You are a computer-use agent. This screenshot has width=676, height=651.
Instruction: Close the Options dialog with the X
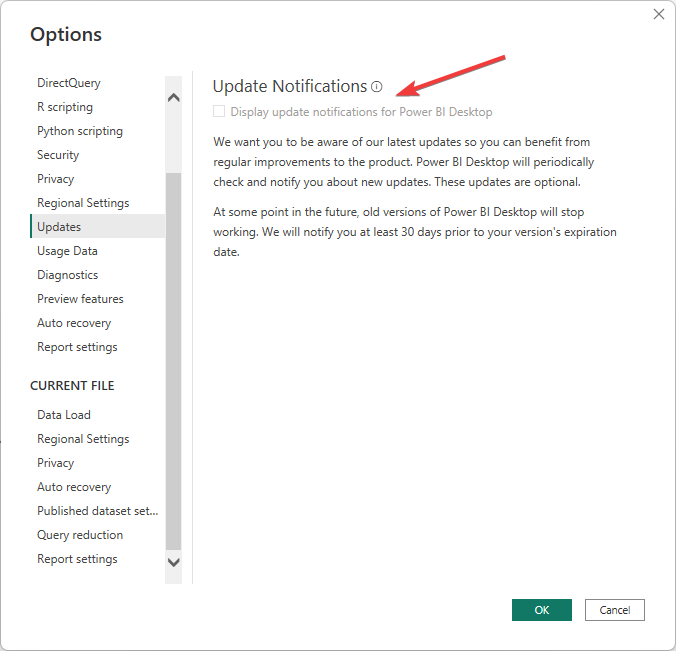pyautogui.click(x=658, y=14)
